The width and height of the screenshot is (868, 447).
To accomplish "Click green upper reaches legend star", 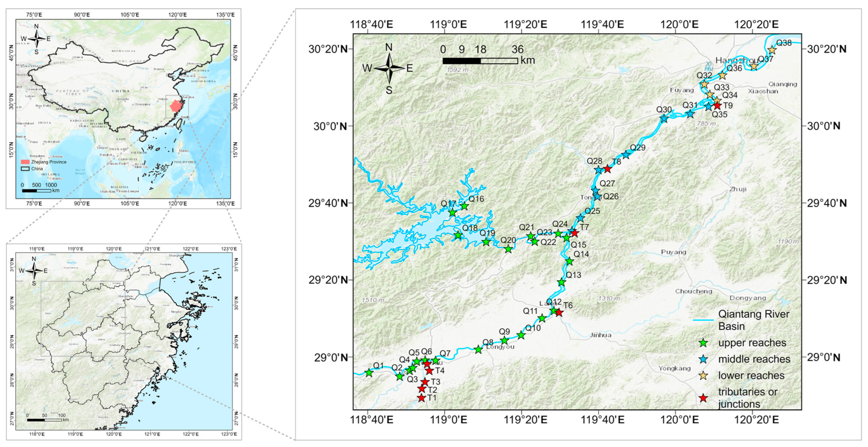I will [x=703, y=343].
